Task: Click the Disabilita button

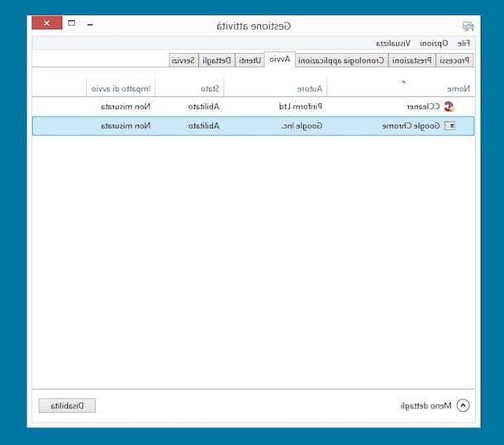Action: [x=67, y=405]
